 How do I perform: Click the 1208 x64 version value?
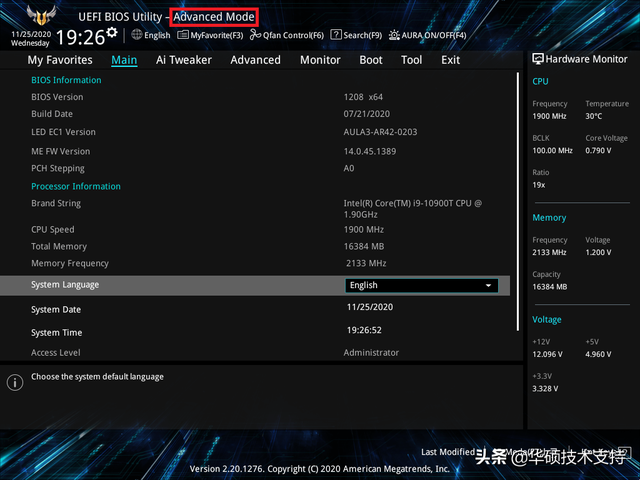[x=363, y=97]
